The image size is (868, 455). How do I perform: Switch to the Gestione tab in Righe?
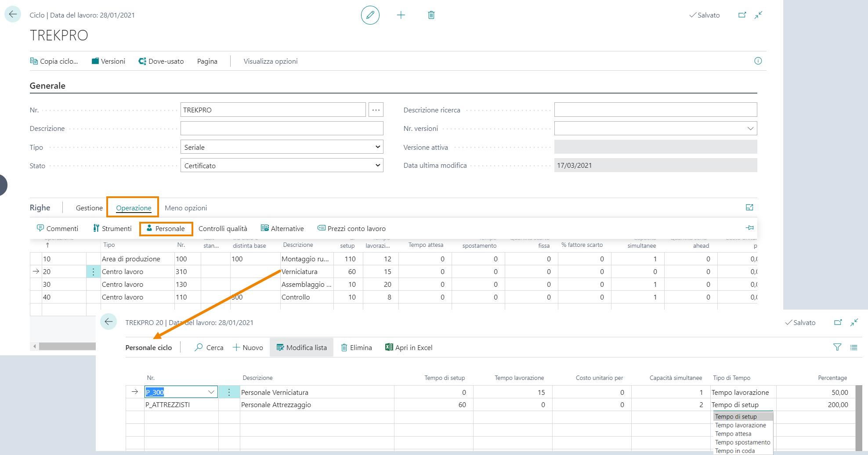coord(89,208)
